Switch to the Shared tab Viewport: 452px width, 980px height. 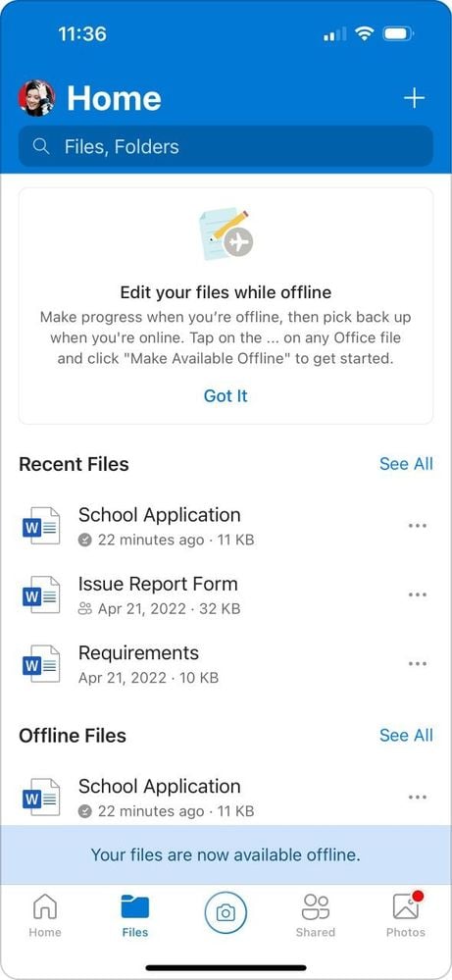pos(316,915)
